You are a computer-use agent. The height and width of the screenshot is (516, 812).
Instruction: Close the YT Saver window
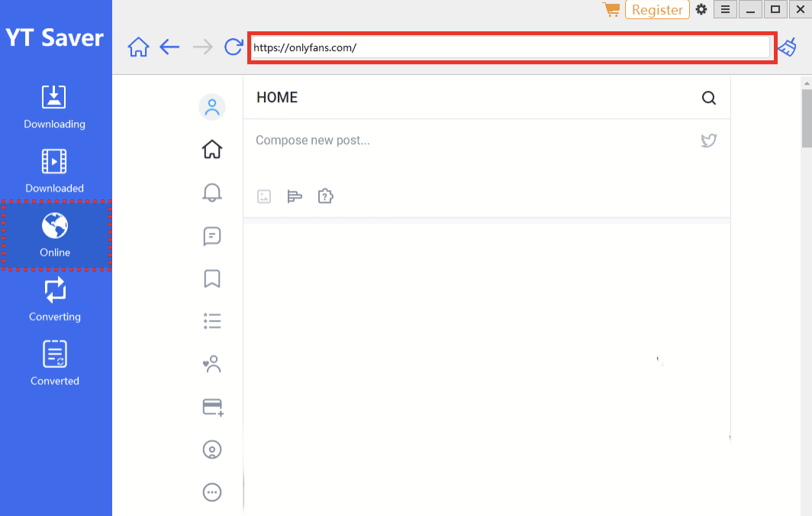click(x=801, y=9)
